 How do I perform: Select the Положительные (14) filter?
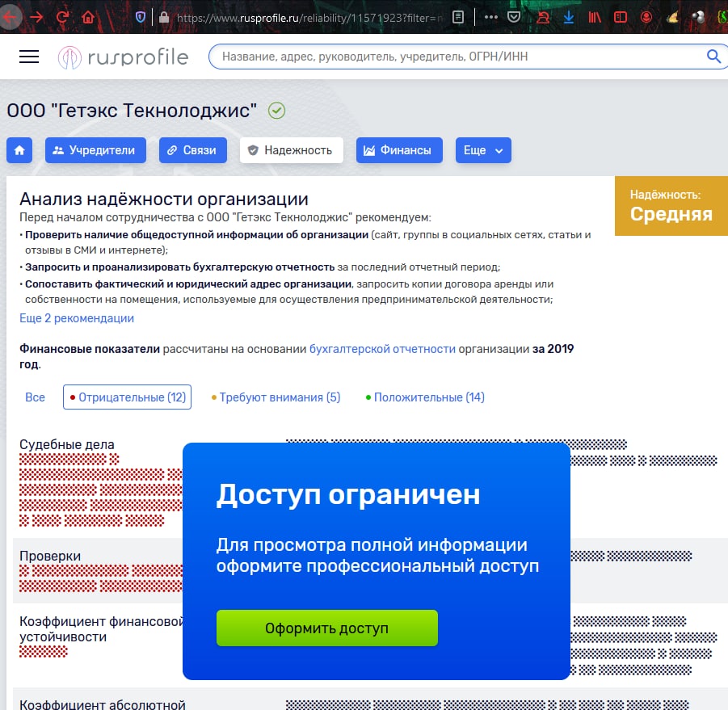click(x=425, y=397)
